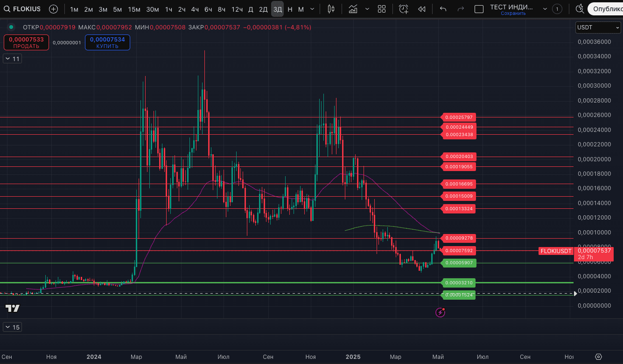
Task: Undo the last chart action
Action: [x=443, y=9]
